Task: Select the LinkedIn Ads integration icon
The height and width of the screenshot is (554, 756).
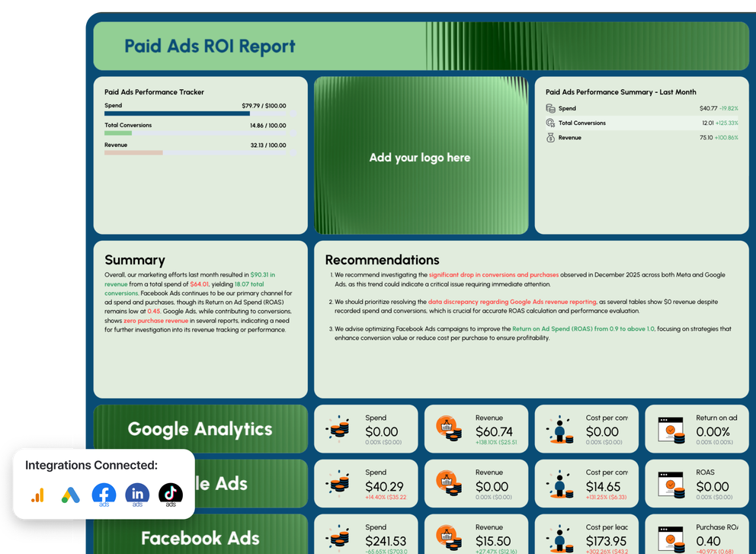Action: tap(137, 494)
